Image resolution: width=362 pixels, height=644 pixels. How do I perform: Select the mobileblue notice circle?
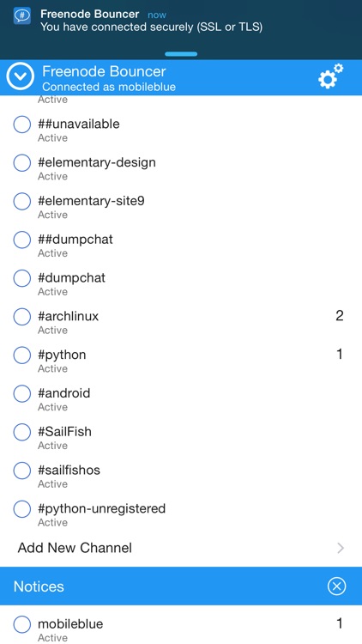pyautogui.click(x=22, y=624)
